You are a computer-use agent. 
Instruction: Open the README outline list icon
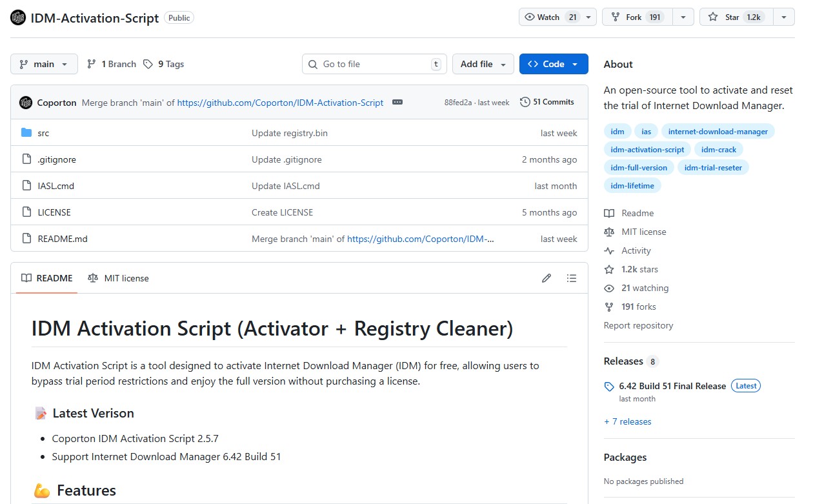click(572, 277)
